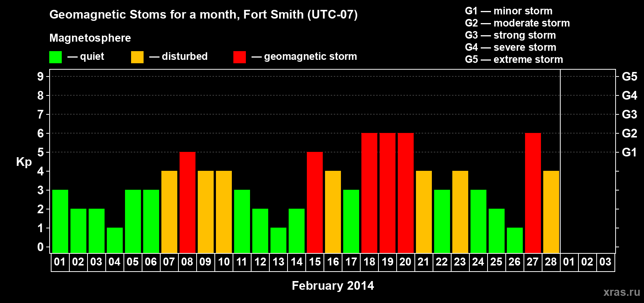Click the green bar for February 01

[x=60, y=221]
